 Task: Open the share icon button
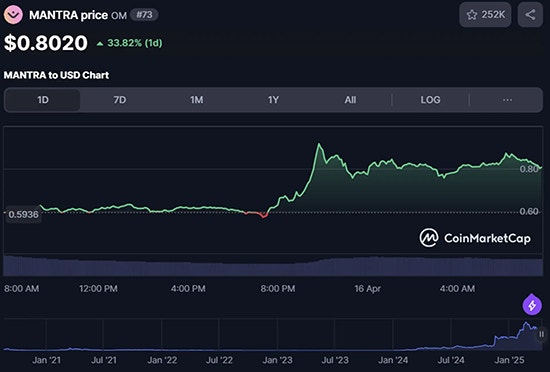point(530,15)
